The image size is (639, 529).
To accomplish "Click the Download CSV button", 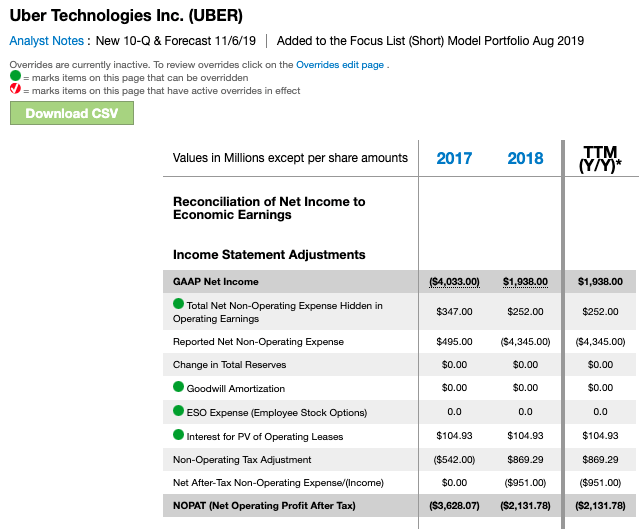I will tap(72, 113).
